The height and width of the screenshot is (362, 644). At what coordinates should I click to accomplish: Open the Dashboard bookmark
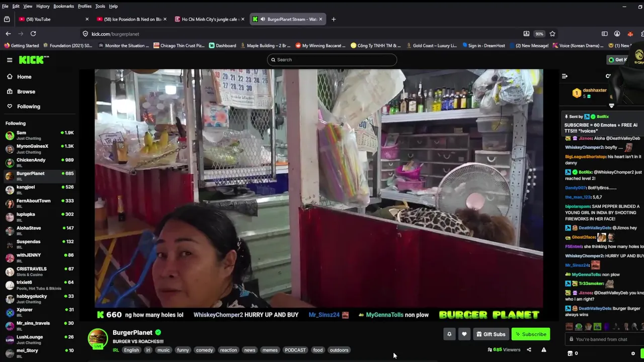[x=222, y=45]
